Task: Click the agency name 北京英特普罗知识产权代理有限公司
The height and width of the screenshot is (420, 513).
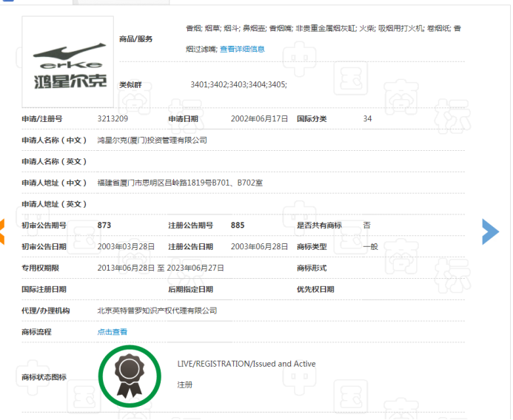Action: [157, 311]
